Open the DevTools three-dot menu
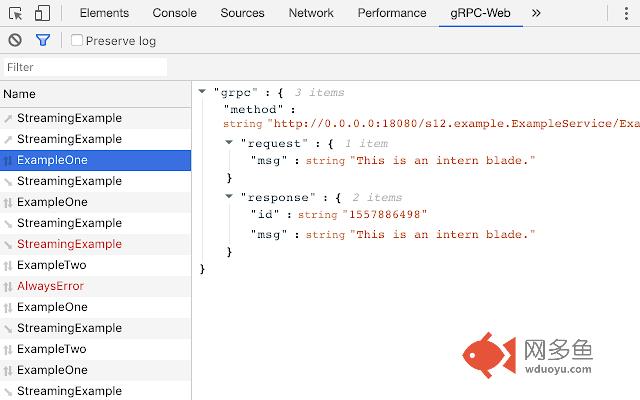 pyautogui.click(x=626, y=13)
